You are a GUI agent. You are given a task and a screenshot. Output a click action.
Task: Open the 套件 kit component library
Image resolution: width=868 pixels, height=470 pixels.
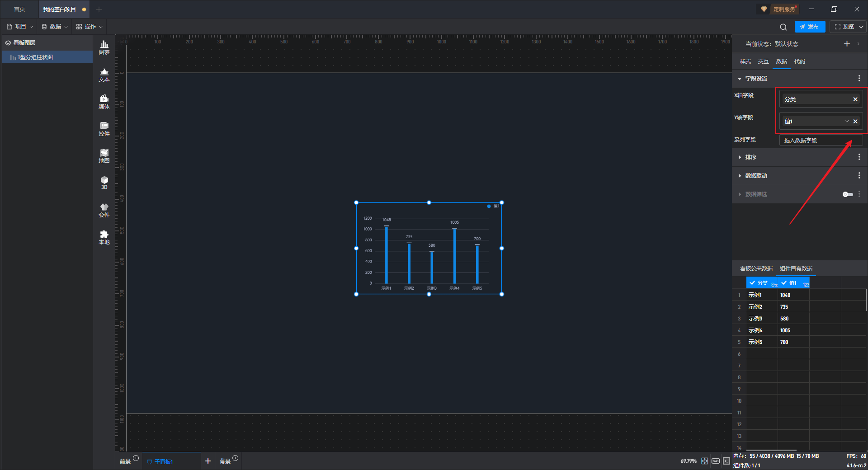(x=104, y=210)
